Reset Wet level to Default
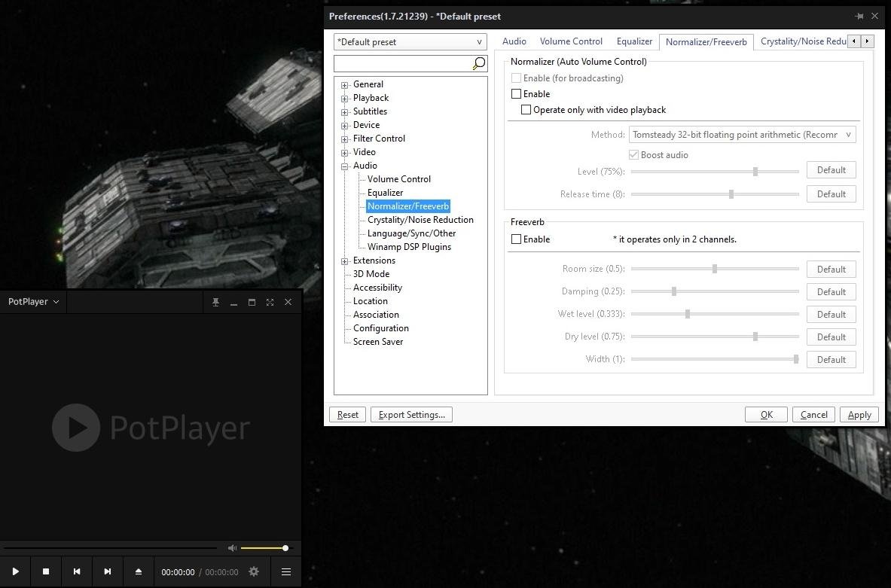 coord(831,315)
